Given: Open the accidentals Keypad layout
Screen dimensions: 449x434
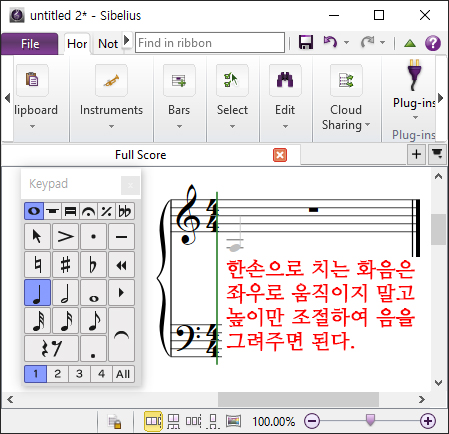Looking at the screenshot, I should point(125,211).
